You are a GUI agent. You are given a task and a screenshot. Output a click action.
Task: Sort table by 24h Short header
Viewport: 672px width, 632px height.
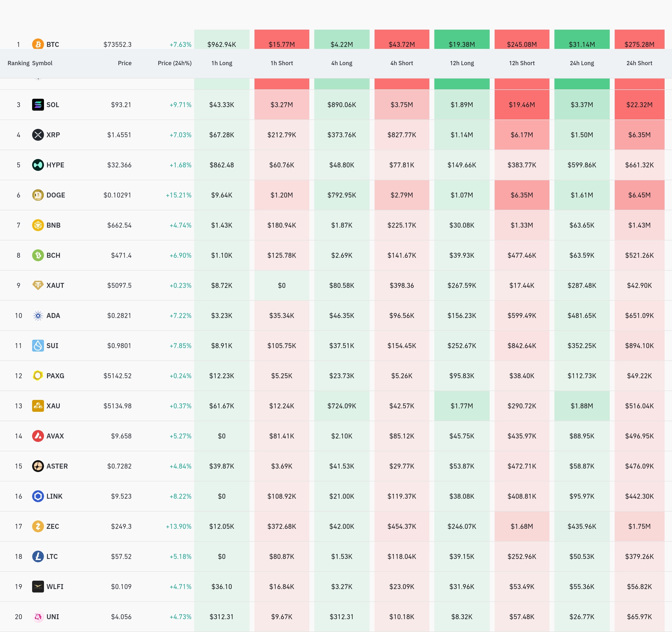click(639, 63)
